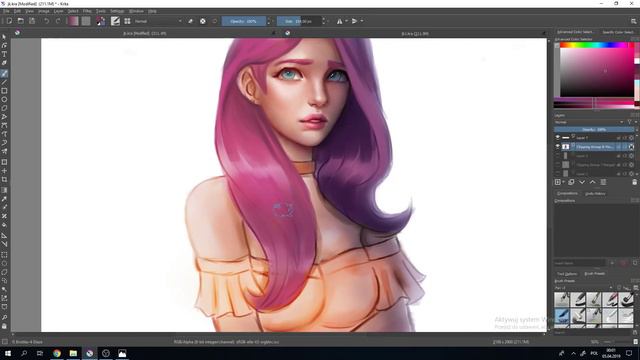Open an existing document from toolbar

click(20, 21)
